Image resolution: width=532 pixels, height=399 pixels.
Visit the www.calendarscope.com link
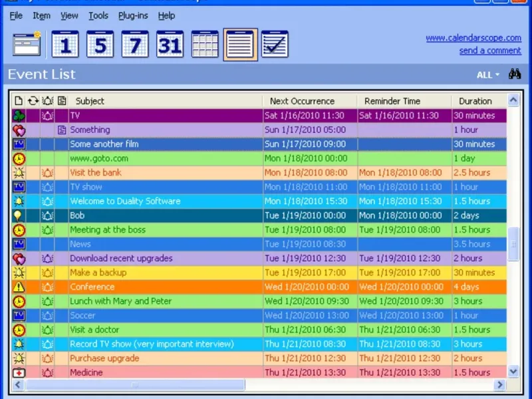[x=473, y=38]
